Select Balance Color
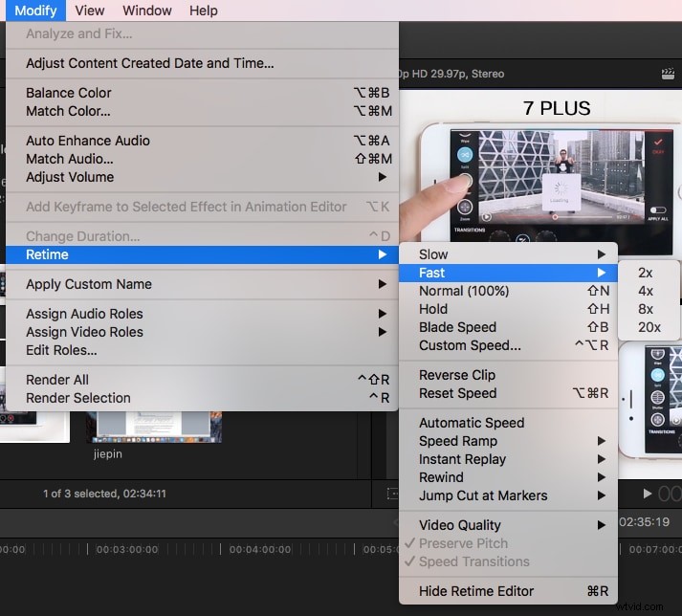 202,93
